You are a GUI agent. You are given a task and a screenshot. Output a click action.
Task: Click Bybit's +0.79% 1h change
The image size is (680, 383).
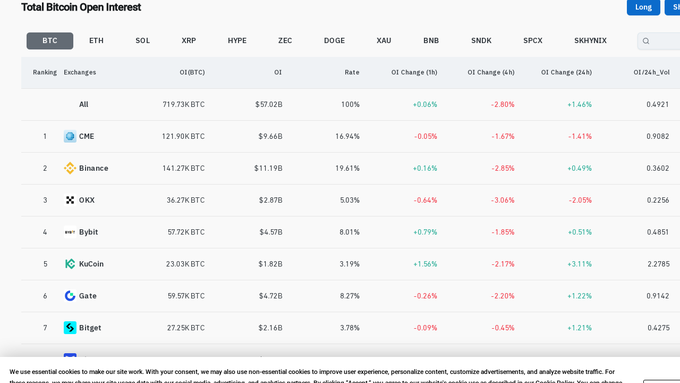425,232
